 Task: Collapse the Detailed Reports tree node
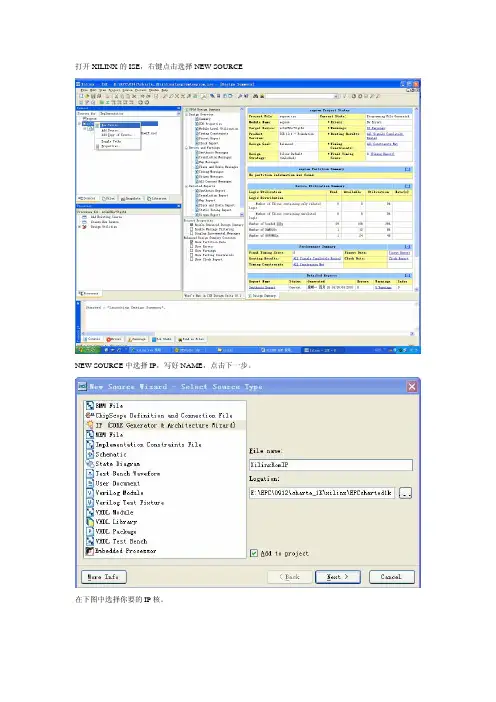point(187,186)
